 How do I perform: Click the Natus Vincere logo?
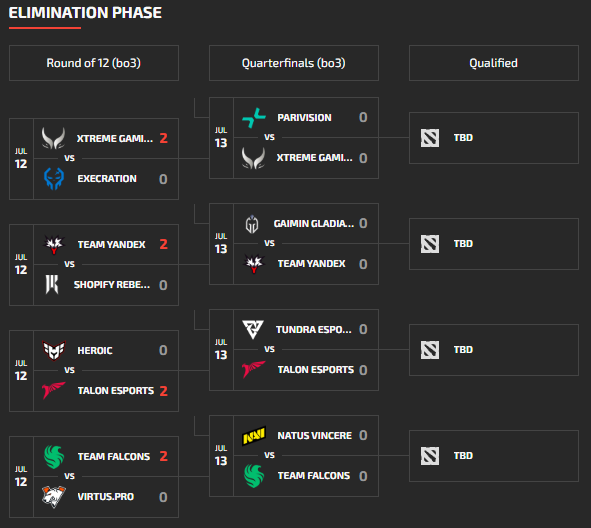(254, 436)
